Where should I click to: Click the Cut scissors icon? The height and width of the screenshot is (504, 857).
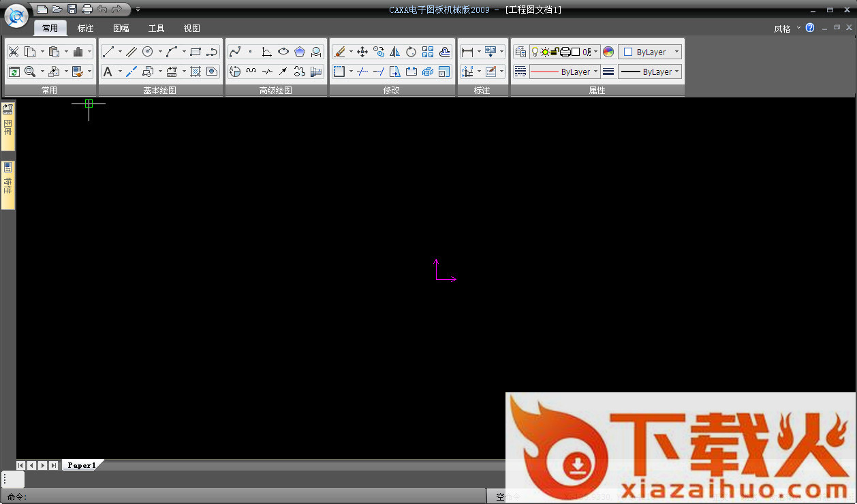(x=14, y=52)
